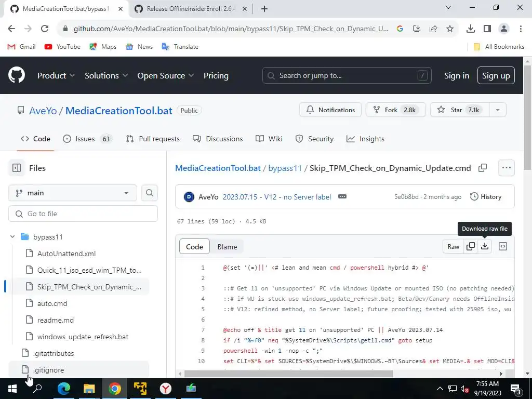Open the Security tab

[x=314, y=139]
